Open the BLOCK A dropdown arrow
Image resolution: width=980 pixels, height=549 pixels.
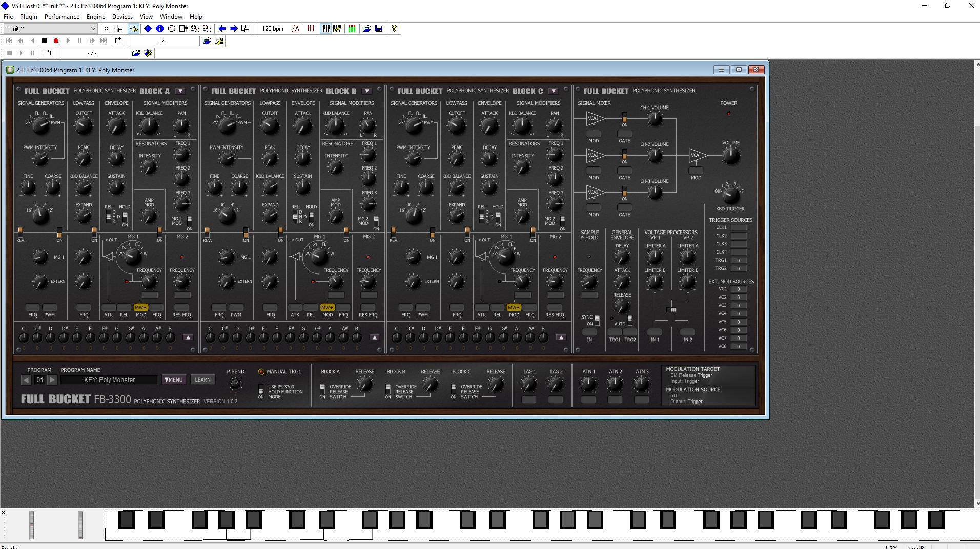[180, 91]
